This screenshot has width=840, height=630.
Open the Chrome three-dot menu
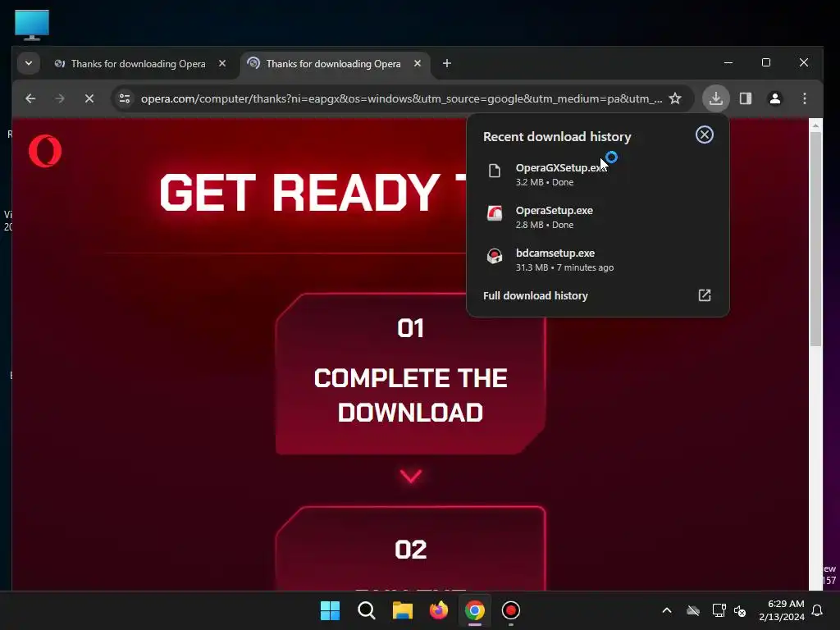[805, 98]
